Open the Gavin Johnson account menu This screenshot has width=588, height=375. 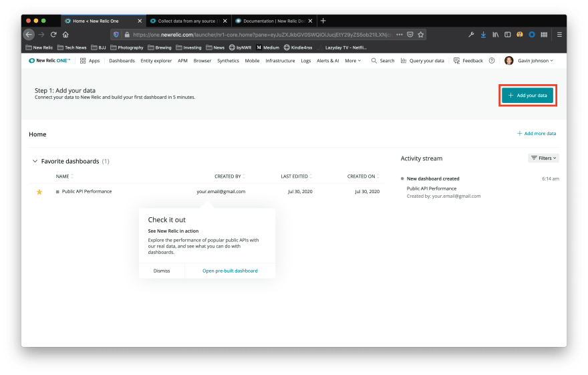click(528, 60)
